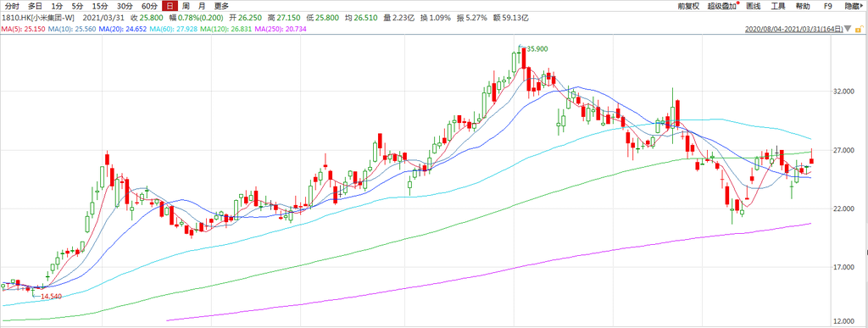The width and height of the screenshot is (868, 328).
Task: Open the 帮助 help menu
Action: pos(803,7)
